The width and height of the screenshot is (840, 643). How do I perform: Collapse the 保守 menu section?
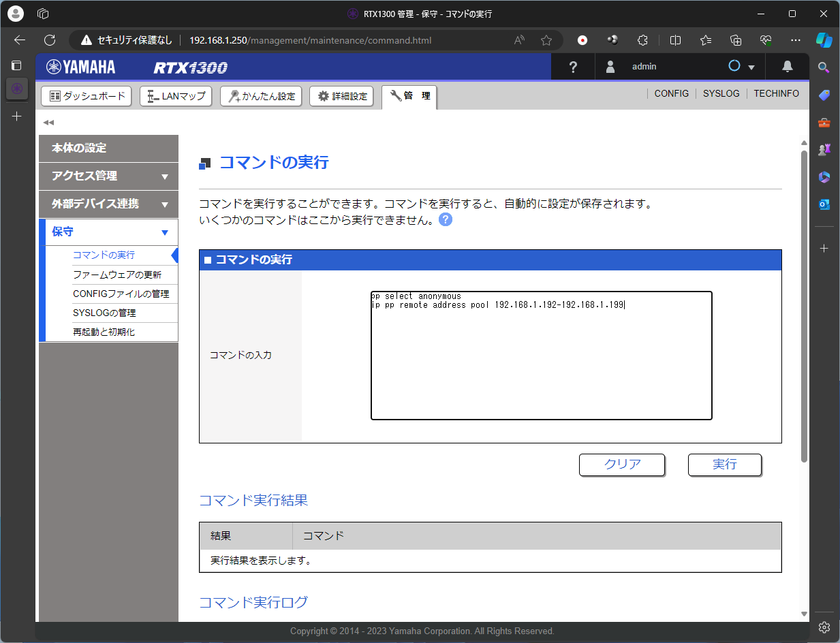108,232
